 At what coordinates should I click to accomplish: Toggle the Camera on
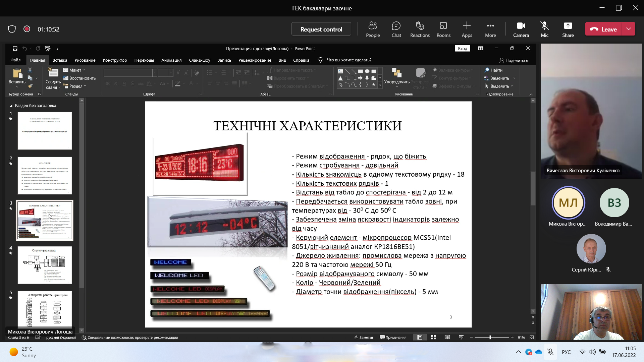click(521, 29)
